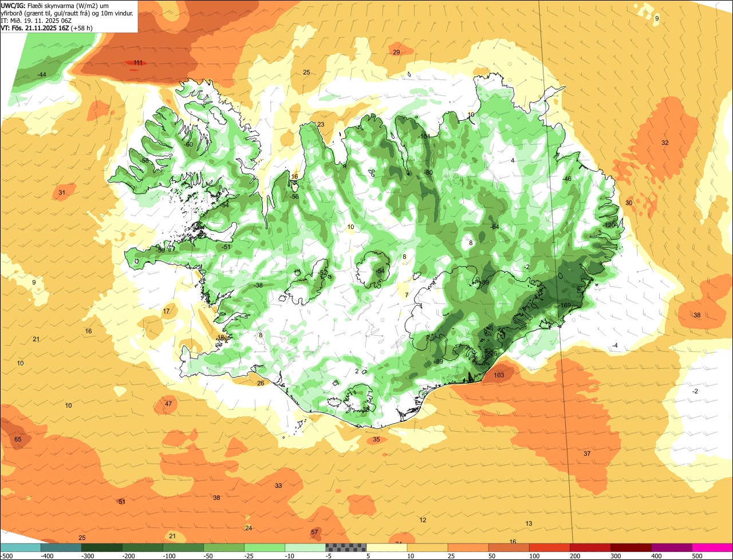Click the value 33 in the southern ocean
733x560 pixels.
point(278,486)
